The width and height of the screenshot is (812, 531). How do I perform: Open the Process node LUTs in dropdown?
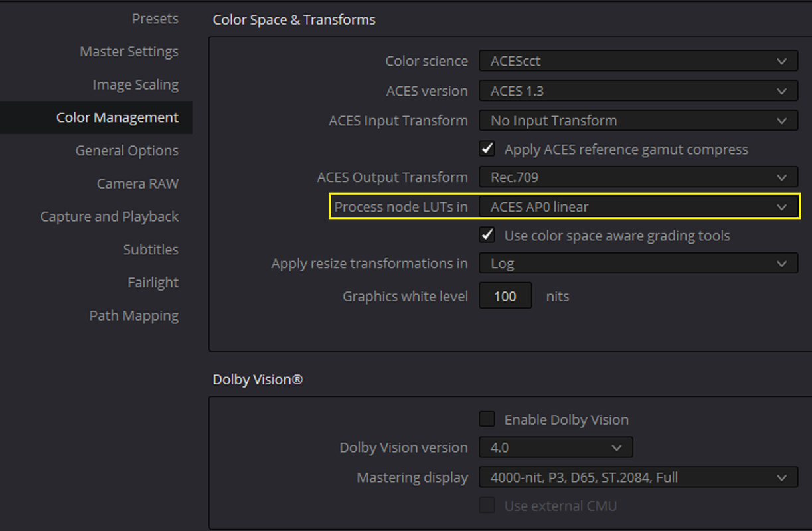(638, 207)
